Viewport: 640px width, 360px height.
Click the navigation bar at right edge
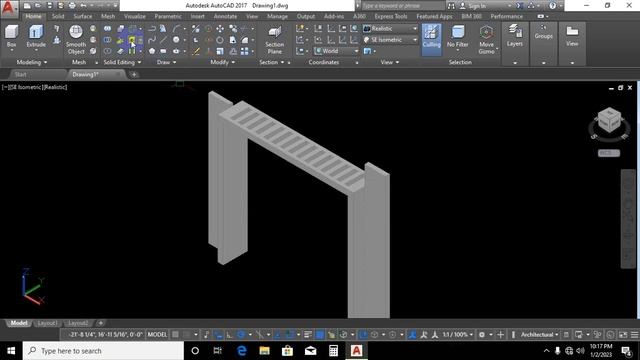point(628,219)
